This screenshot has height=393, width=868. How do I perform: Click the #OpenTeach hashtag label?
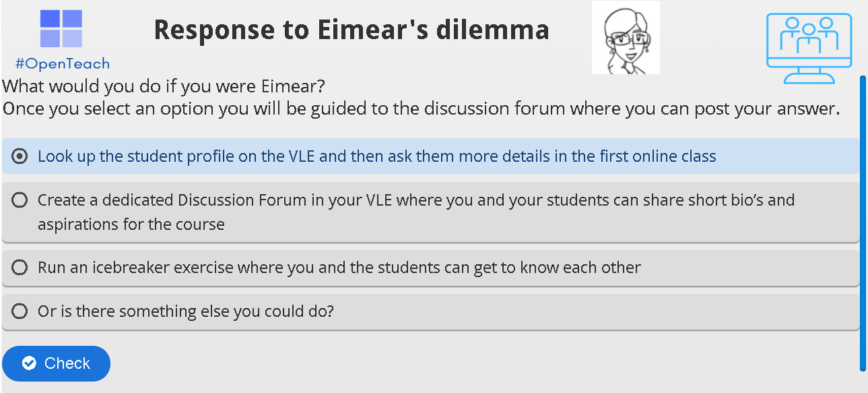coord(62,64)
